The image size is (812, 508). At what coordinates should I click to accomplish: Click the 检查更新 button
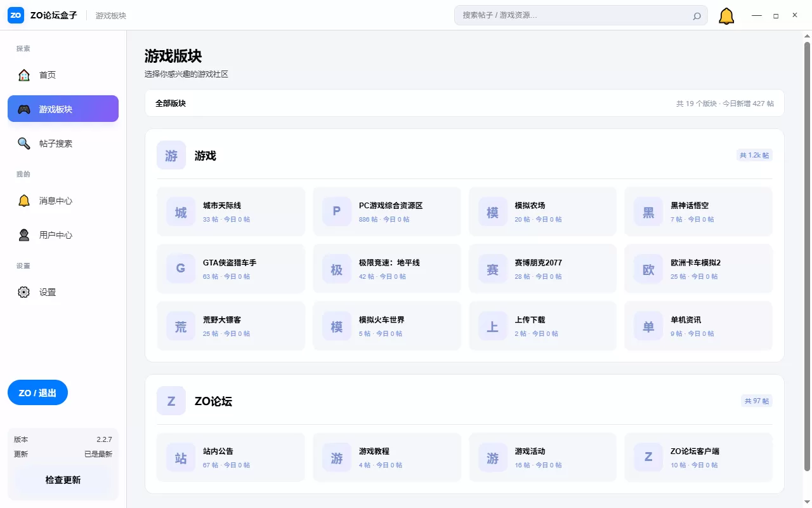point(63,480)
